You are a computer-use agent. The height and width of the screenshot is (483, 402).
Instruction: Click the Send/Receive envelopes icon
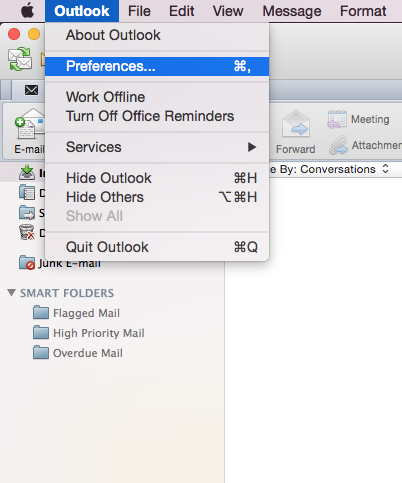pyautogui.click(x=20, y=59)
